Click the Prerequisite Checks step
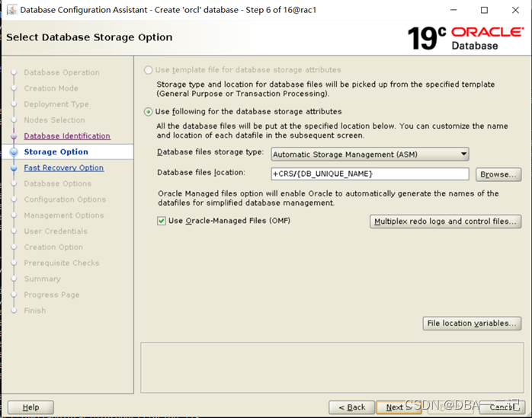 tap(62, 263)
